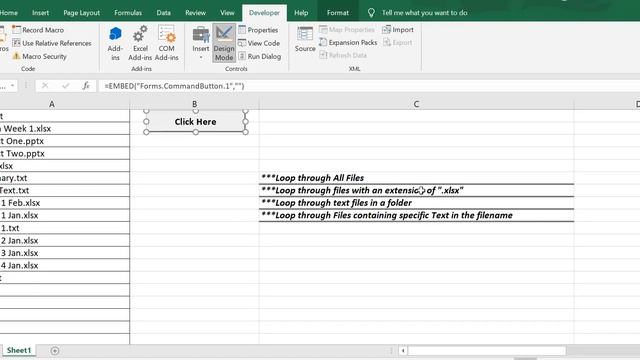Expand the Name Box dropdown
The height and width of the screenshot is (360, 640).
point(13,86)
